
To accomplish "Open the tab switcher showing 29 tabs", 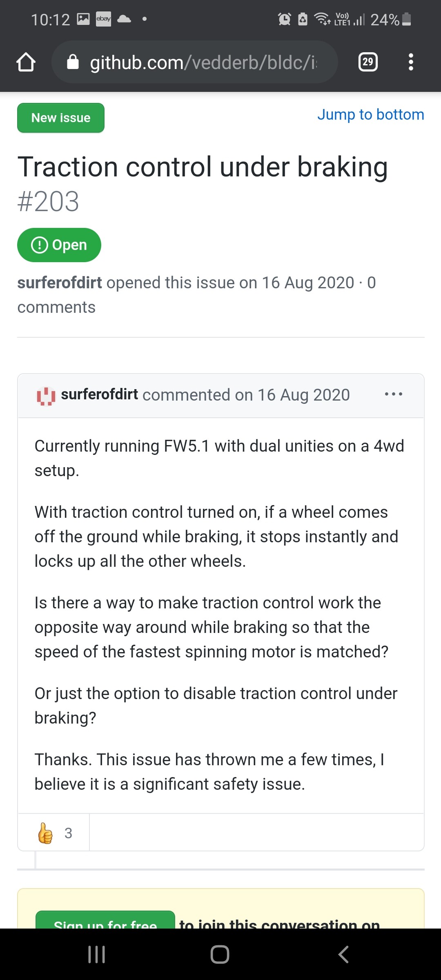I will (368, 62).
